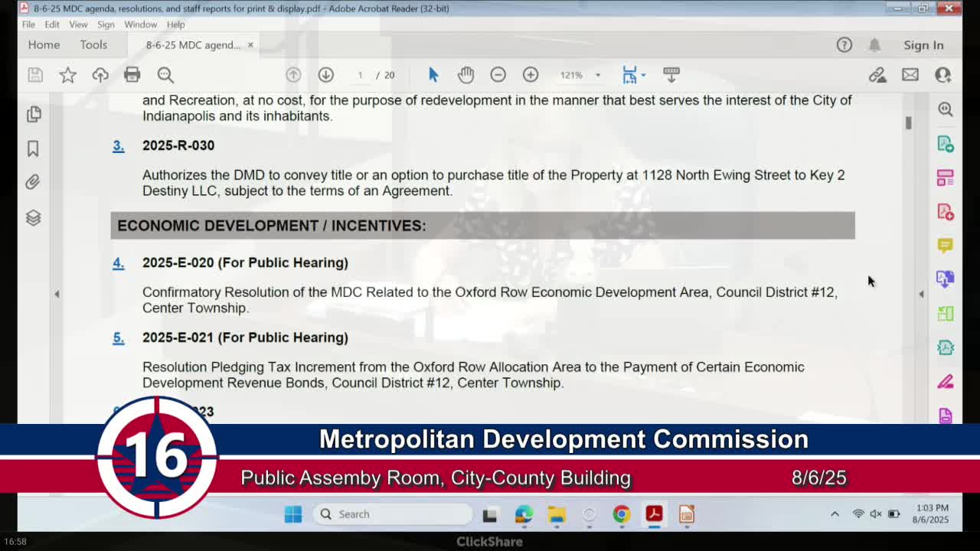Open the 121% zoom level dropdown
This screenshot has height=551, width=980.
point(597,75)
